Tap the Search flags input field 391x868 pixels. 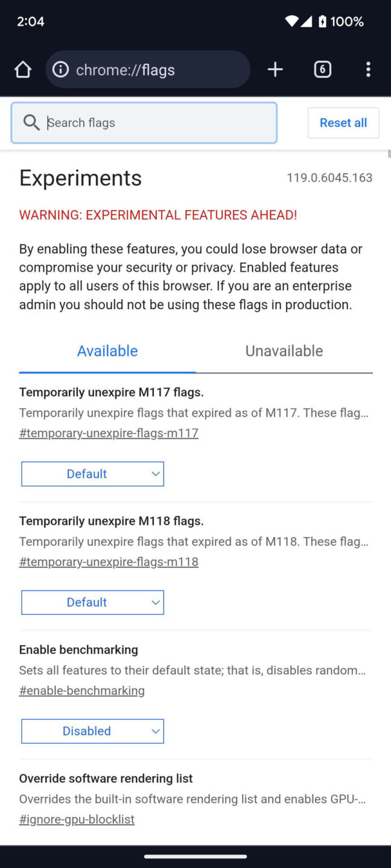point(144,122)
